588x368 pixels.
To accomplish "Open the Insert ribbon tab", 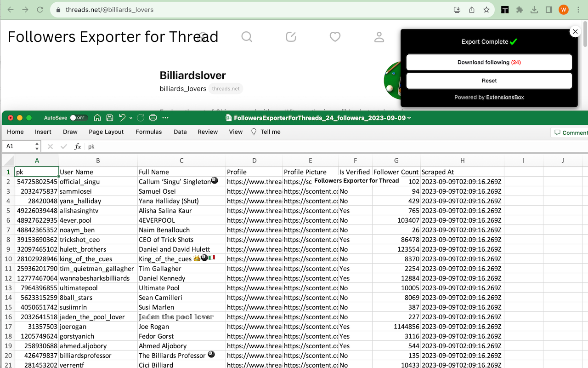I will (43, 132).
